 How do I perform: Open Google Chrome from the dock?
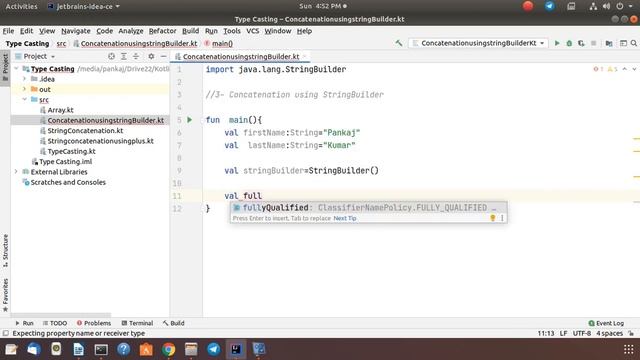click(x=169, y=349)
